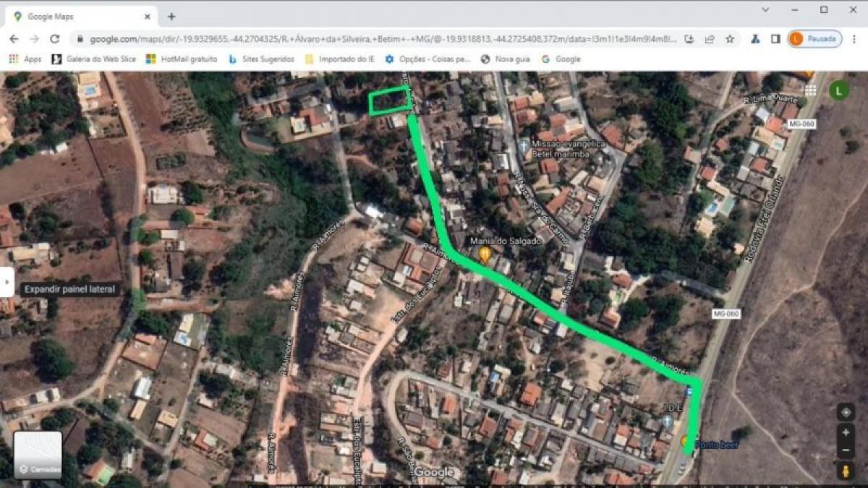This screenshot has height=488, width=868.
Task: Click the Pausada profile button
Action: pos(814,39)
